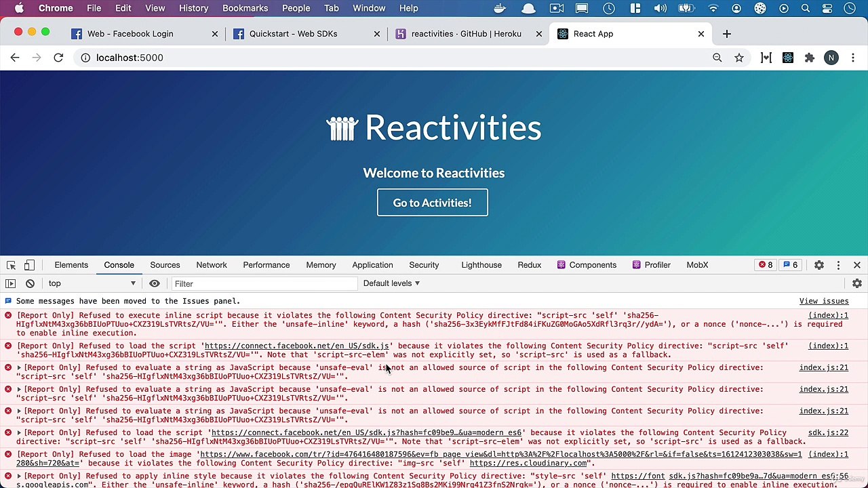This screenshot has width=868, height=488.
Task: Expand the inline style refusal error
Action: click(19, 476)
